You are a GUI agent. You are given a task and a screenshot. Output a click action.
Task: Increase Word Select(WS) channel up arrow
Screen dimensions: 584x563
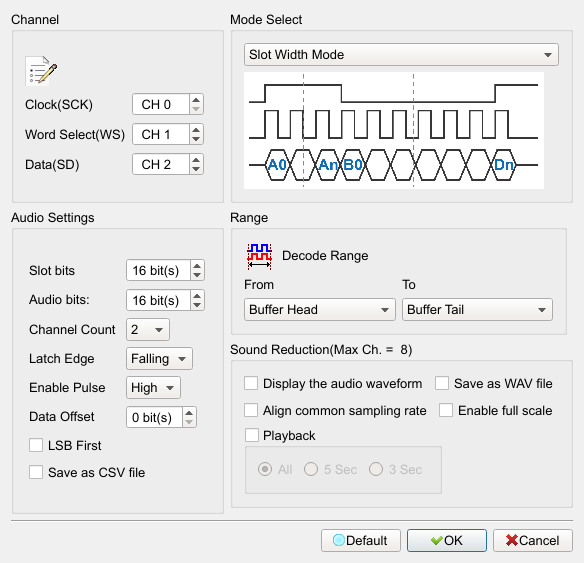click(196, 130)
